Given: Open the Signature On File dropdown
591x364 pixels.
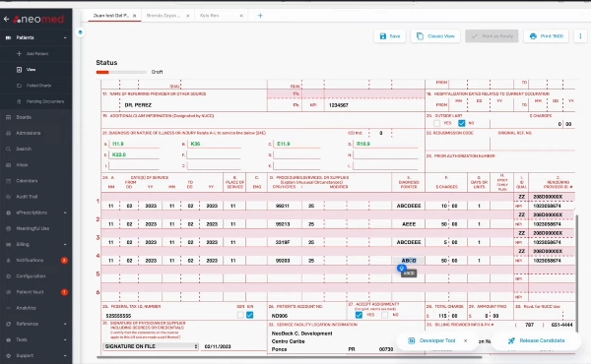Looking at the screenshot, I should [x=151, y=346].
